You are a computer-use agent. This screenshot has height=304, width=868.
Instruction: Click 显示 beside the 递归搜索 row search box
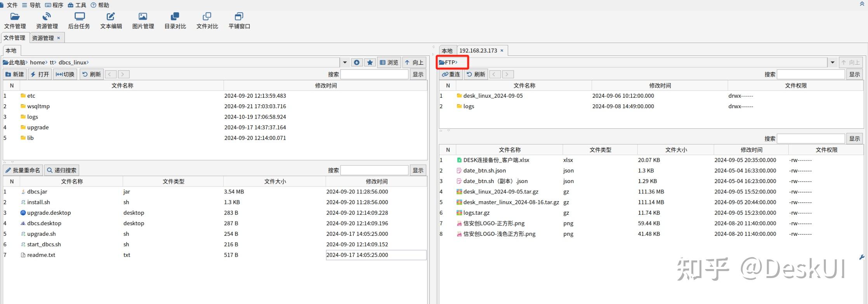click(x=418, y=170)
